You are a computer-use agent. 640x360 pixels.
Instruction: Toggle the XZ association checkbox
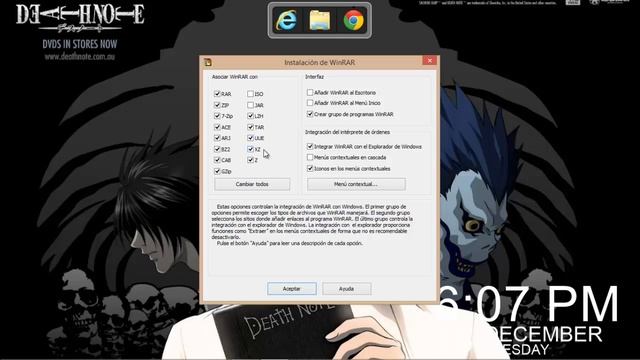[x=250, y=149]
